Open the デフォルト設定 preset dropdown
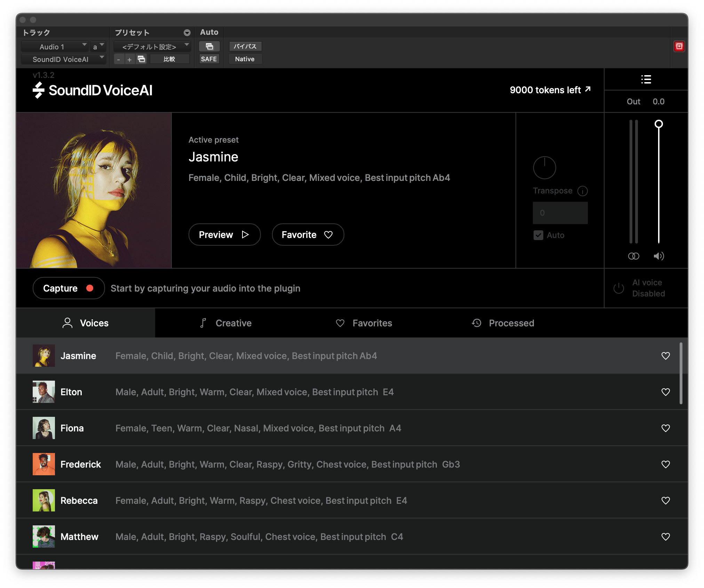Screen dimensions: 704x588 [x=152, y=47]
